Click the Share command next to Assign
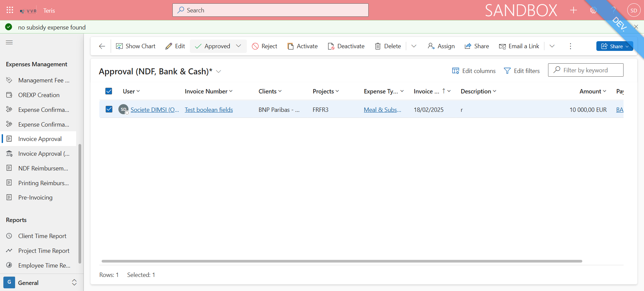The height and width of the screenshot is (291, 644). [477, 46]
